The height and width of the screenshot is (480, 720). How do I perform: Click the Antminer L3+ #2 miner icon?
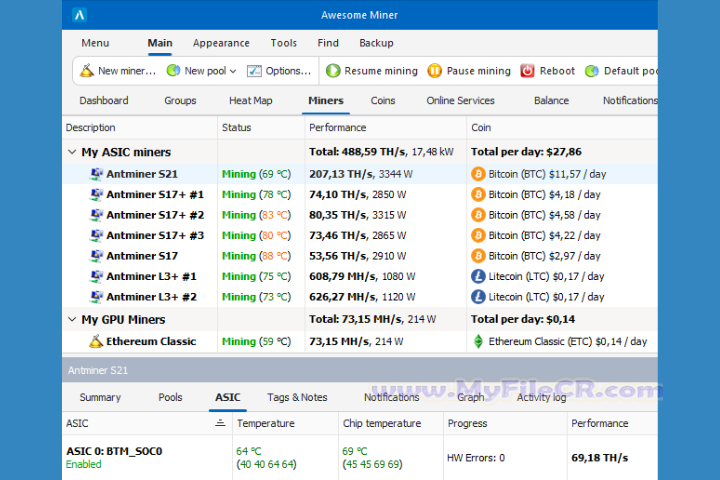click(96, 297)
